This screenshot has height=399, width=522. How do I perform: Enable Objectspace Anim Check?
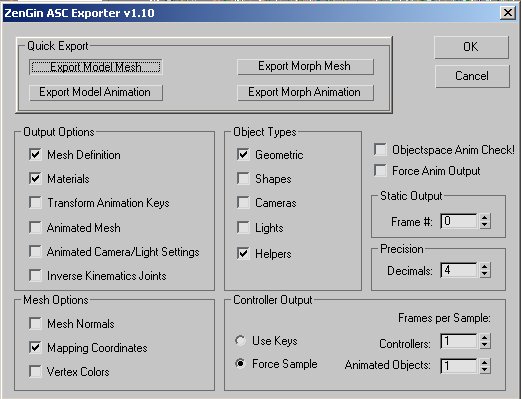pyautogui.click(x=380, y=150)
